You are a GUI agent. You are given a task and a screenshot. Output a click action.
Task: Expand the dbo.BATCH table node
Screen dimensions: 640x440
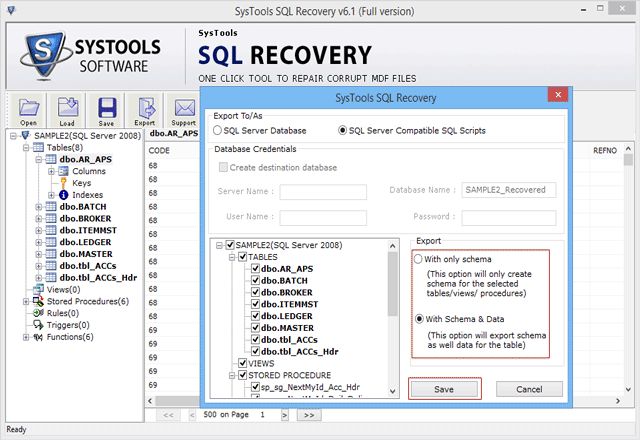[x=38, y=207]
